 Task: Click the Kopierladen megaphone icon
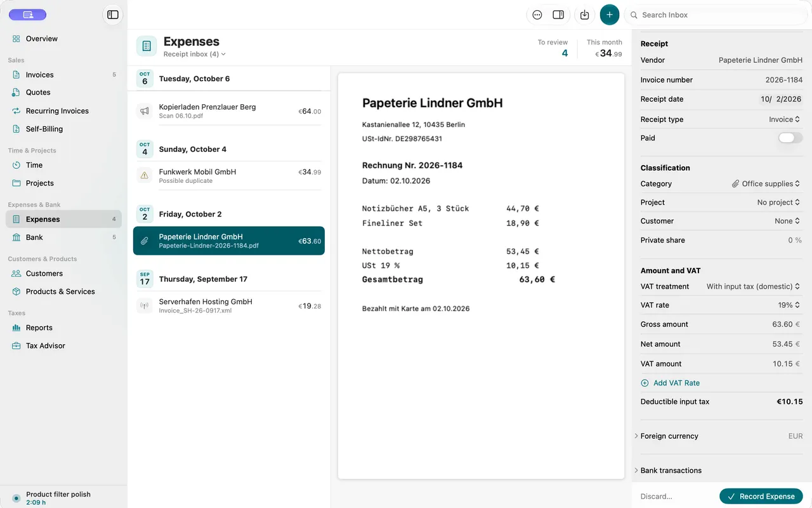145,110
